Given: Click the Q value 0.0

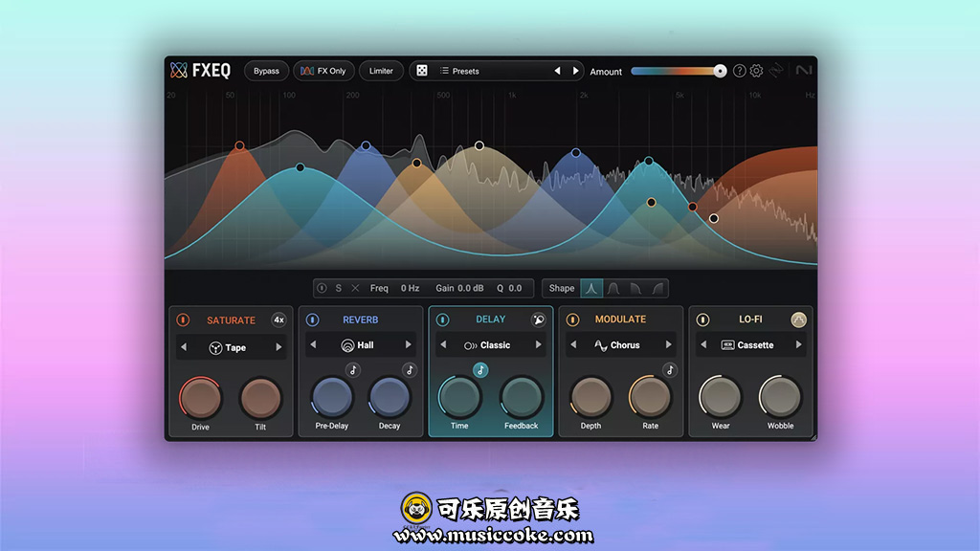Looking at the screenshot, I should [x=515, y=288].
